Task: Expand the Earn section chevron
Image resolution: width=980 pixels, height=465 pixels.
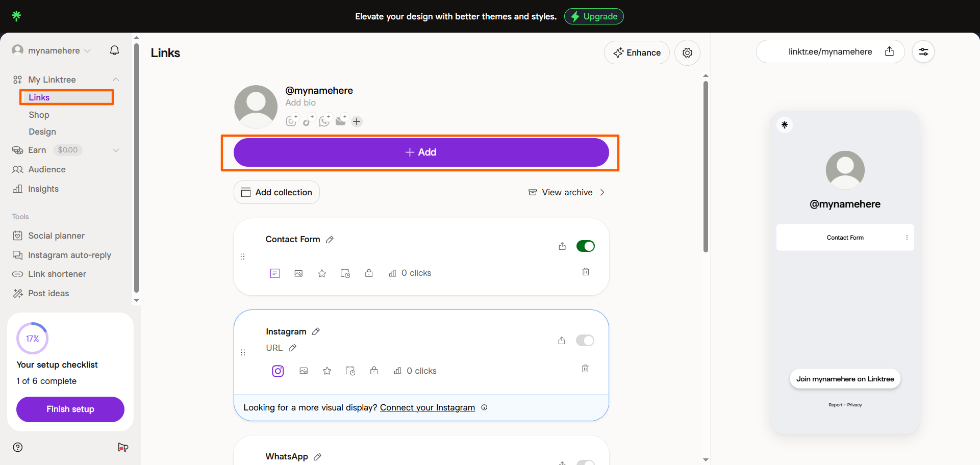Action: tap(116, 150)
